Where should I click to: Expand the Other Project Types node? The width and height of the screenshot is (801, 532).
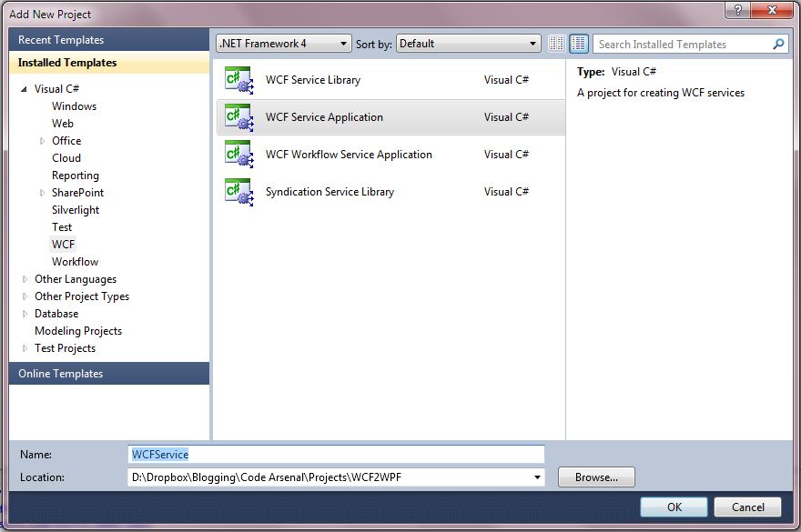tap(25, 296)
